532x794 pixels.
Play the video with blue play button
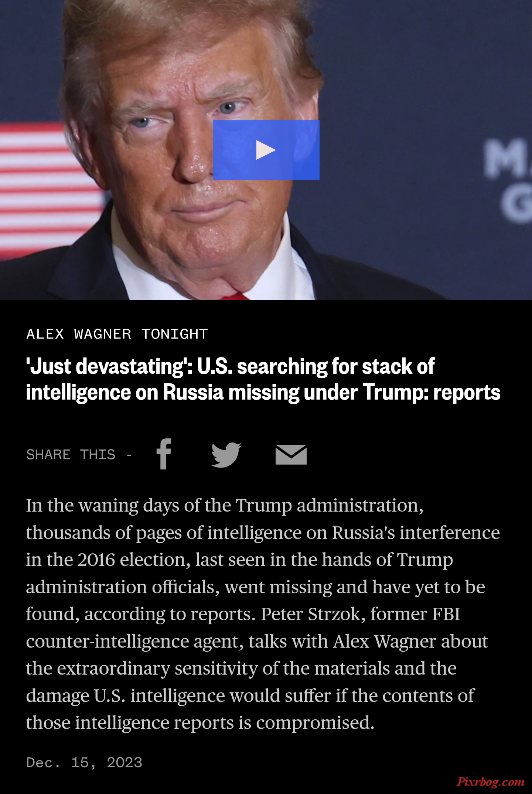pos(266,150)
